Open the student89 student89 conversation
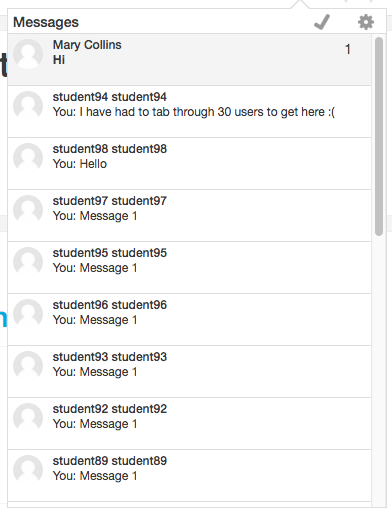Screen dimensions: 392x513 (189, 476)
